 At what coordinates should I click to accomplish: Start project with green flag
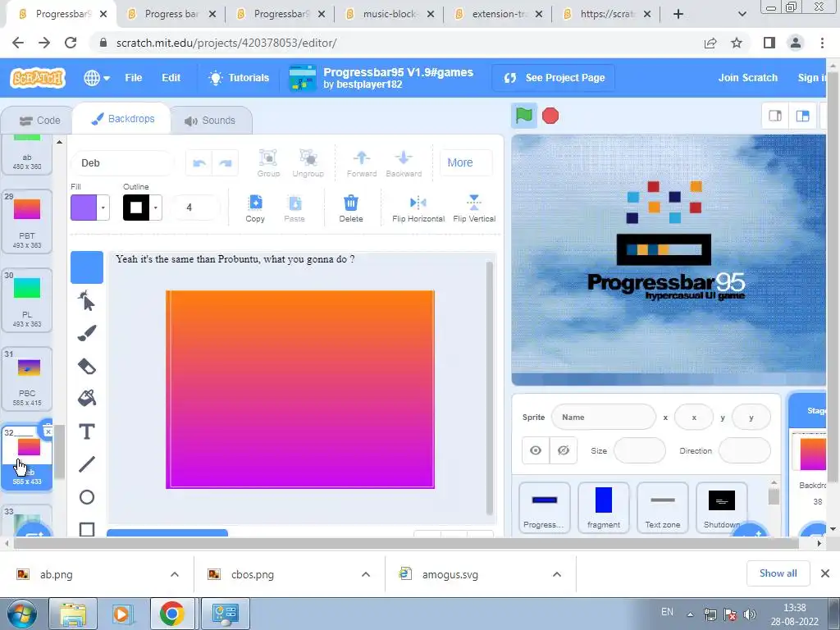(x=524, y=116)
